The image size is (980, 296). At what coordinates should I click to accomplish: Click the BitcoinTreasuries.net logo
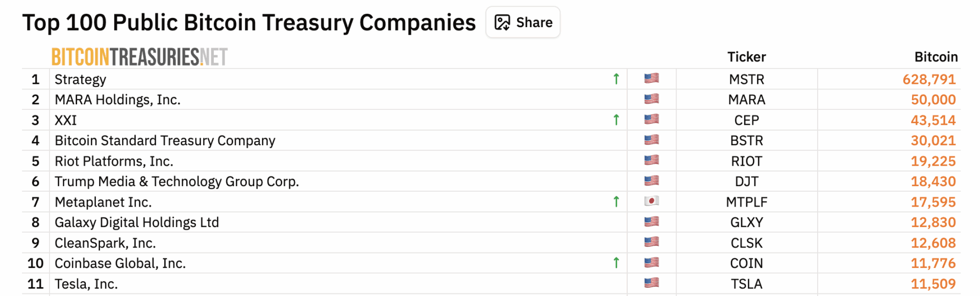pos(139,57)
